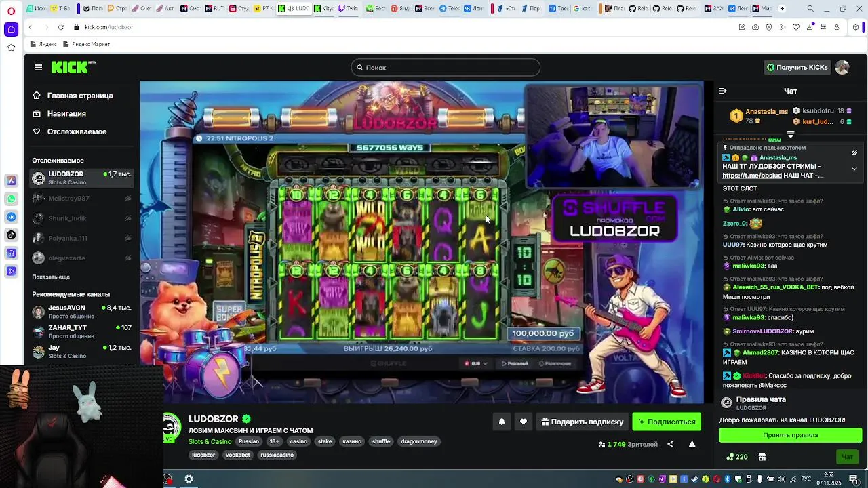This screenshot has width=868, height=488.
Task: Click the green Подписаться button
Action: [x=667, y=422]
